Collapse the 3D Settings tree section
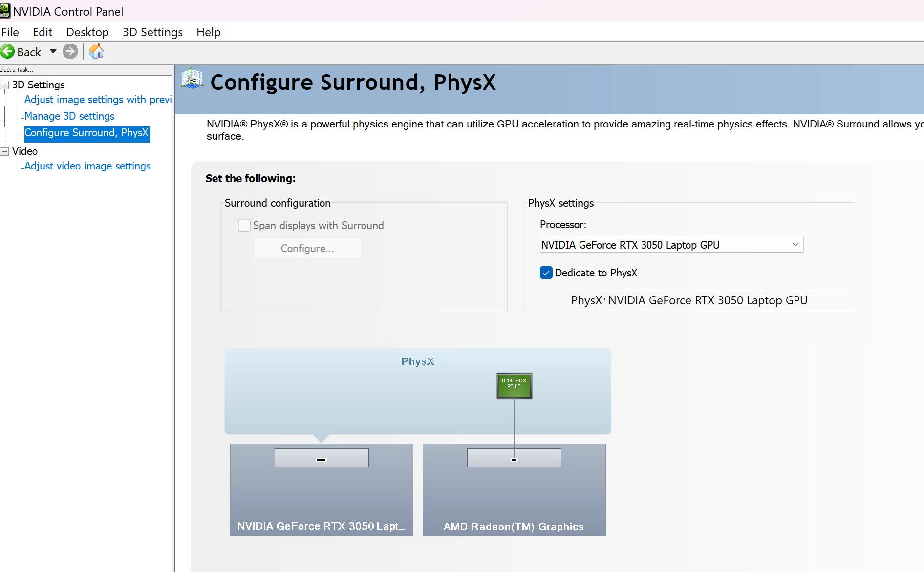Screen dimensions: 924x572 (4, 85)
